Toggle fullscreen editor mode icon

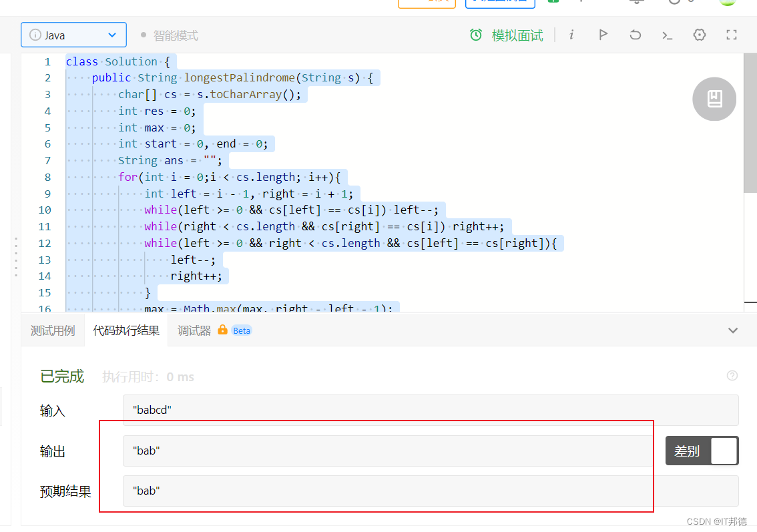[732, 35]
